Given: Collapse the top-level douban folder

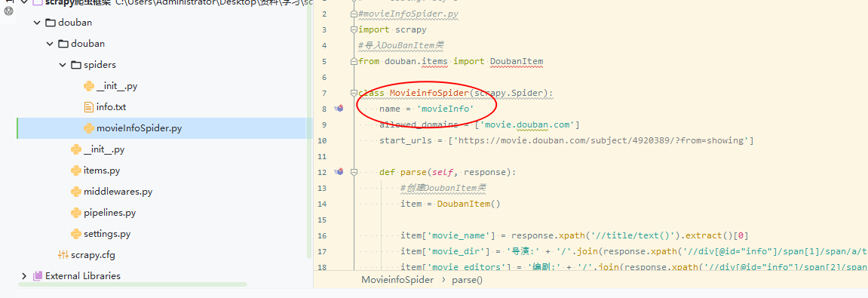Looking at the screenshot, I should [36, 23].
